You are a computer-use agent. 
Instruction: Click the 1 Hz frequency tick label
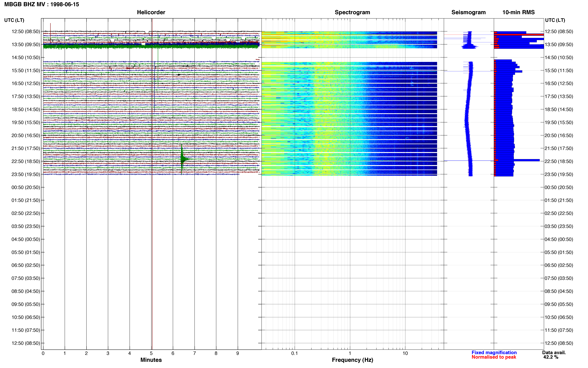(x=350, y=353)
